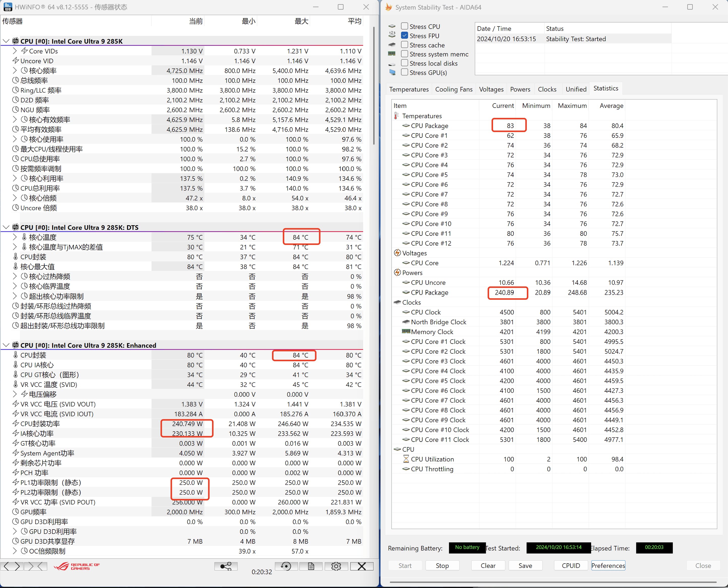
Task: Click the GPU monitor icon beside Stress GPU(s)
Action: (392, 72)
